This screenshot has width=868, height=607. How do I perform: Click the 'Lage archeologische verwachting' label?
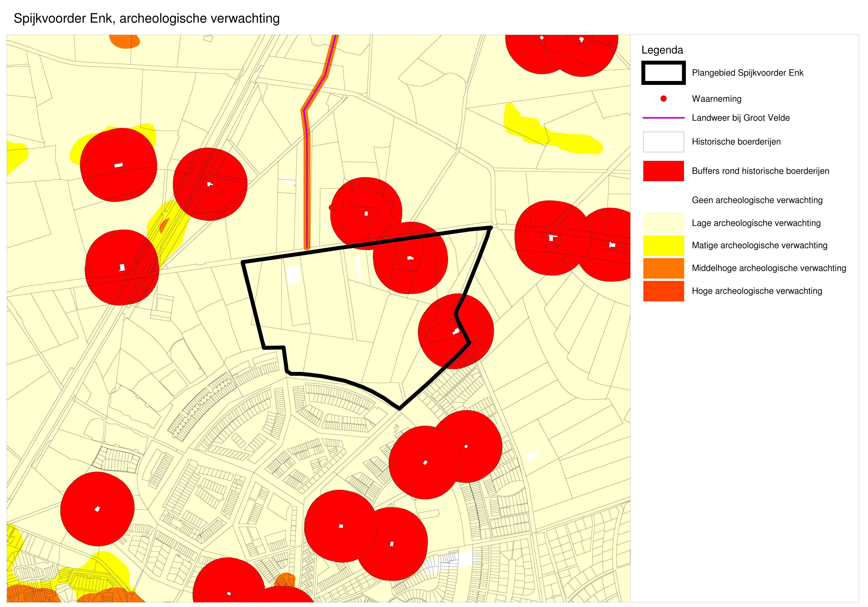pos(756,223)
